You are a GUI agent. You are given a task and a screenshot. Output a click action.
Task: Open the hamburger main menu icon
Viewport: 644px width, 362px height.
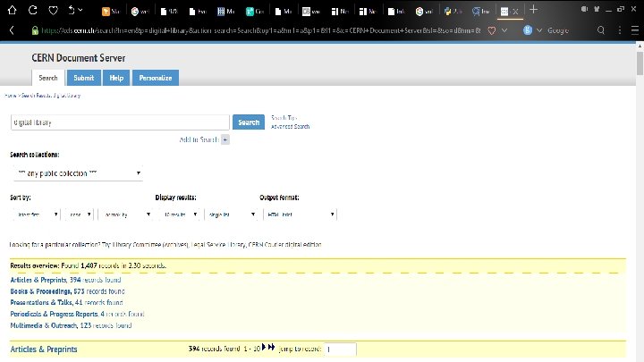pyautogui.click(x=634, y=30)
